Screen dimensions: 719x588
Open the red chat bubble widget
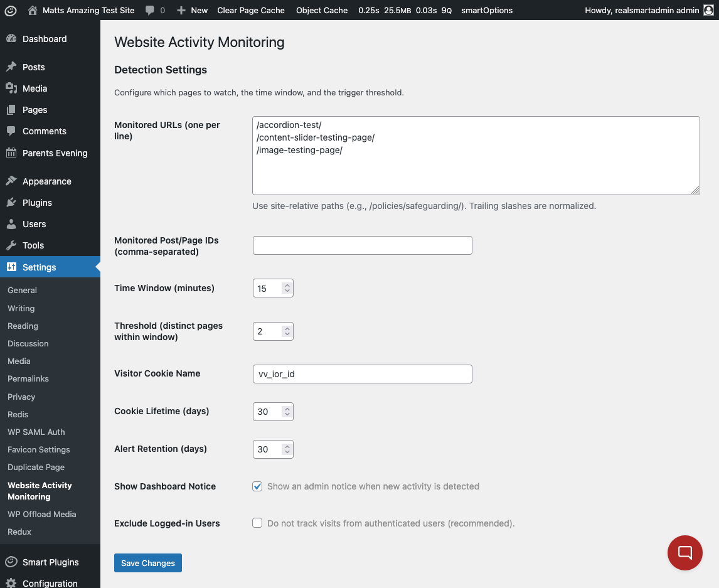(684, 553)
